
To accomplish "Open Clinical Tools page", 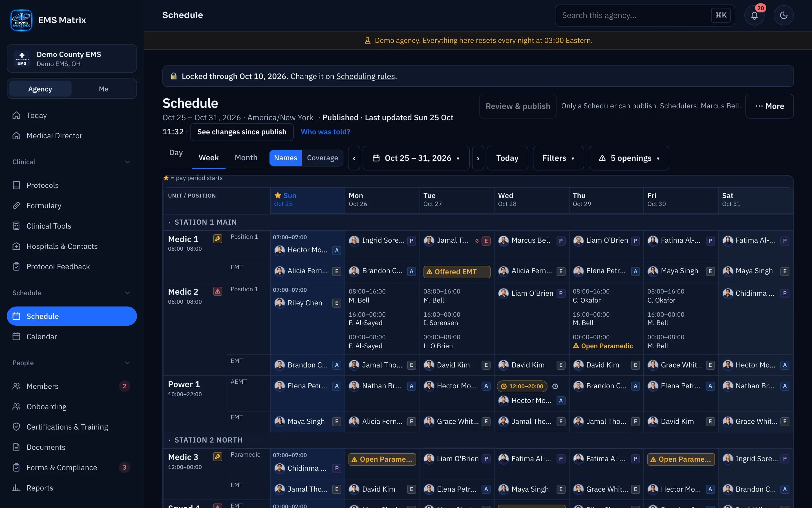I will 71,226.
